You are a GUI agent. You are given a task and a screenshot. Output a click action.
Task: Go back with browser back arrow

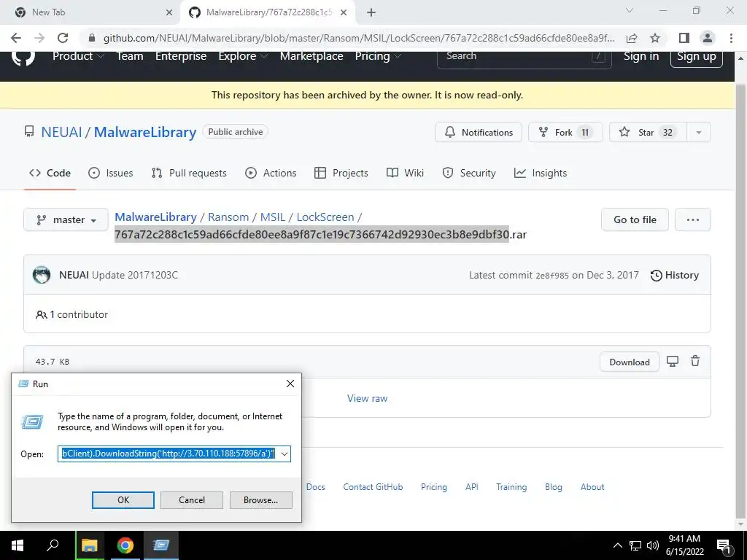tap(16, 38)
